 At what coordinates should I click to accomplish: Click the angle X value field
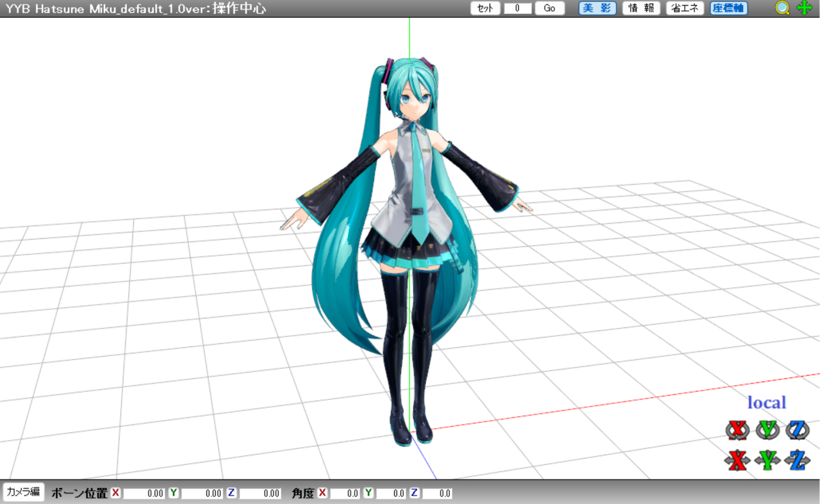pyautogui.click(x=345, y=493)
